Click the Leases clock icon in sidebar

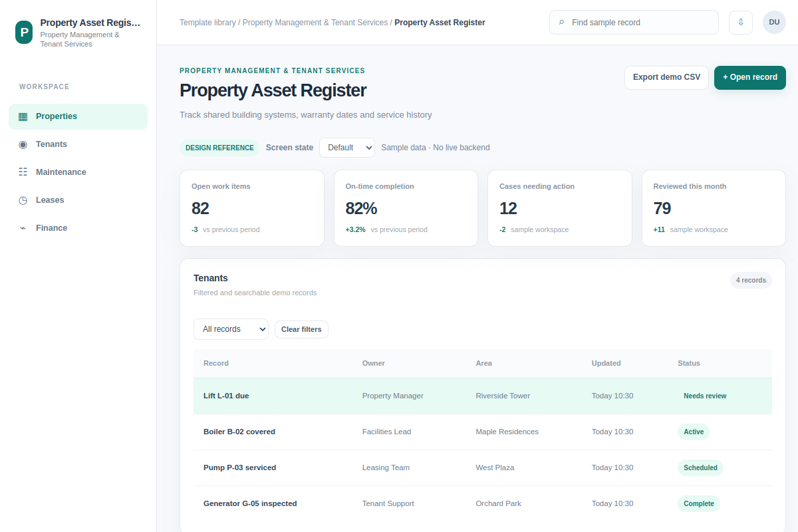point(23,200)
